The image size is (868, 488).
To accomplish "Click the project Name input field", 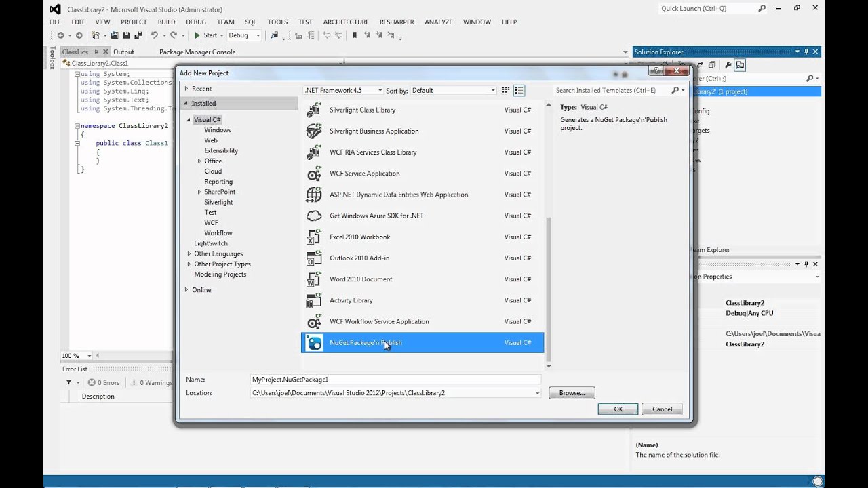I will click(x=395, y=380).
